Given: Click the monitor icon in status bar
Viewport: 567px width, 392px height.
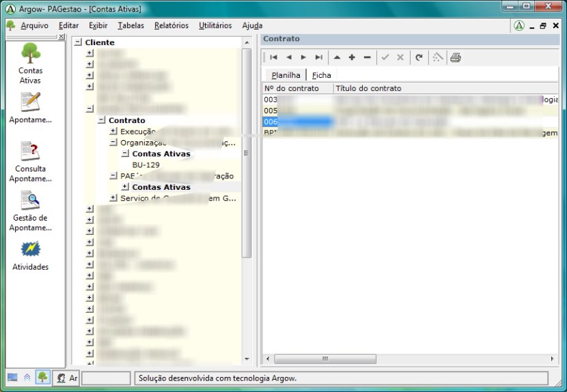Looking at the screenshot, I should (x=12, y=378).
